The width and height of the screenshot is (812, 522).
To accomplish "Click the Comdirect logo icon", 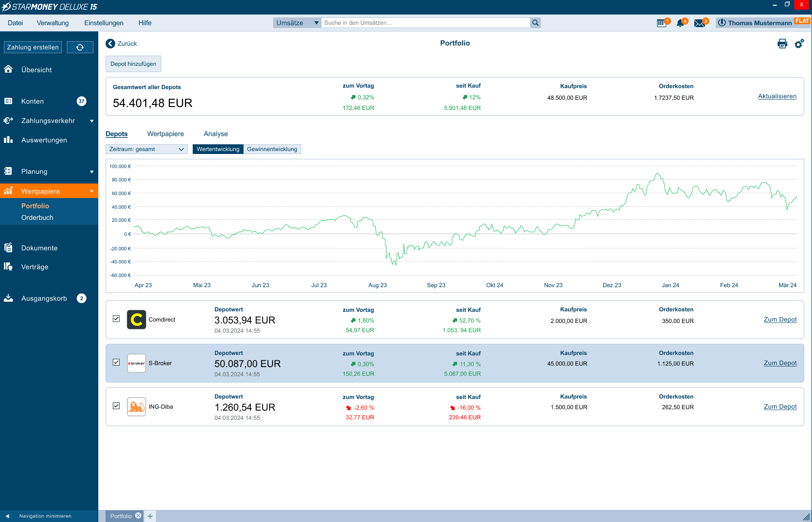I will [x=137, y=320].
